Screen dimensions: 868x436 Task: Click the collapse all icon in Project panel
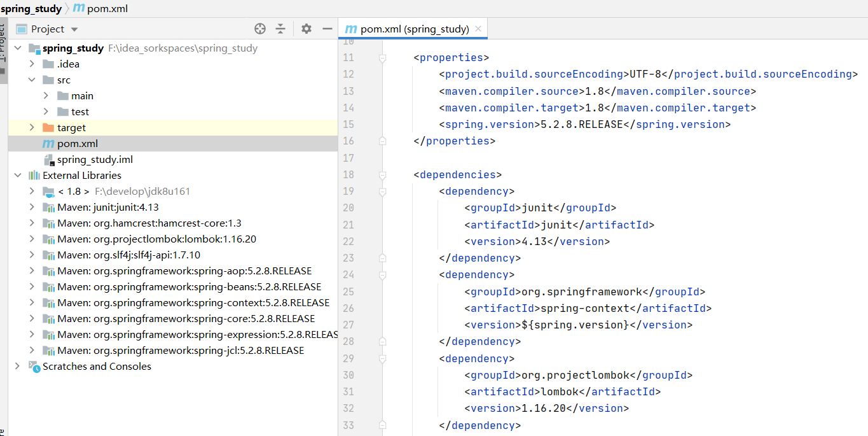coord(280,29)
